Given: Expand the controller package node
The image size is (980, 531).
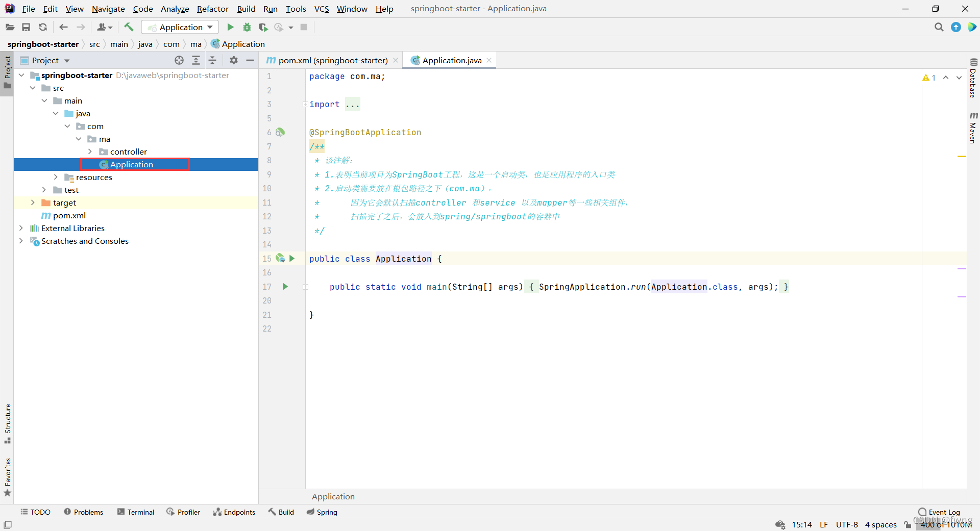Looking at the screenshot, I should pyautogui.click(x=90, y=151).
